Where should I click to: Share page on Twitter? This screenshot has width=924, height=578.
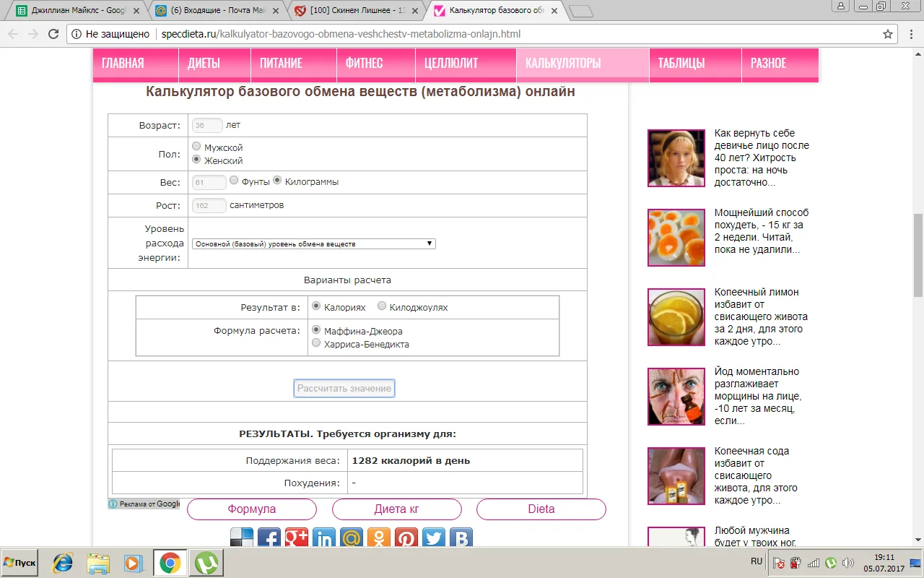click(434, 538)
